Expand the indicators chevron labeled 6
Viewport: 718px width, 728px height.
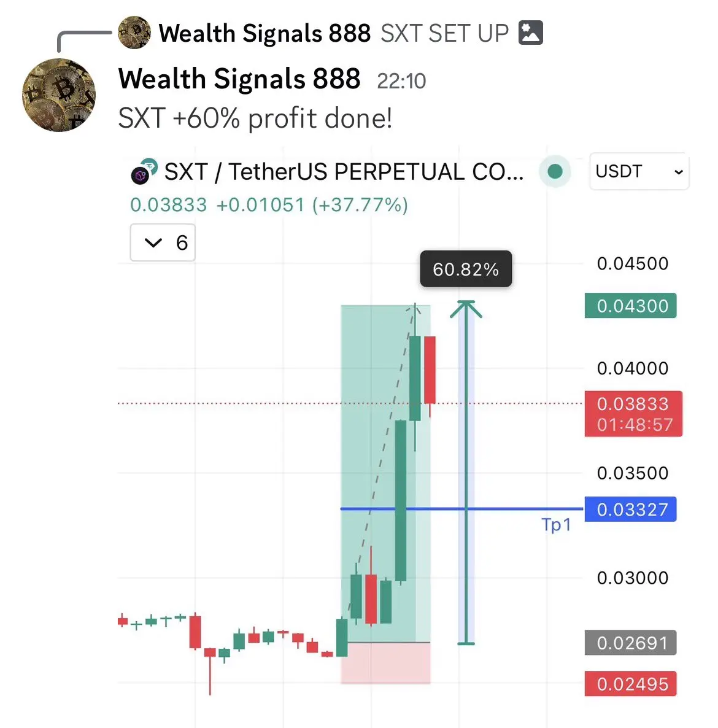(163, 242)
